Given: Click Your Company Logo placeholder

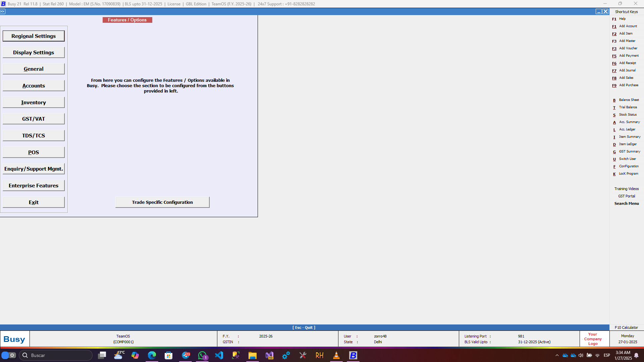Looking at the screenshot, I should (593, 339).
